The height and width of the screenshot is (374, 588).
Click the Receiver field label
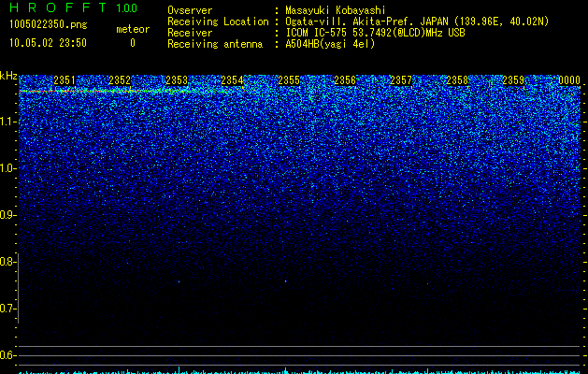pyautogui.click(x=190, y=33)
